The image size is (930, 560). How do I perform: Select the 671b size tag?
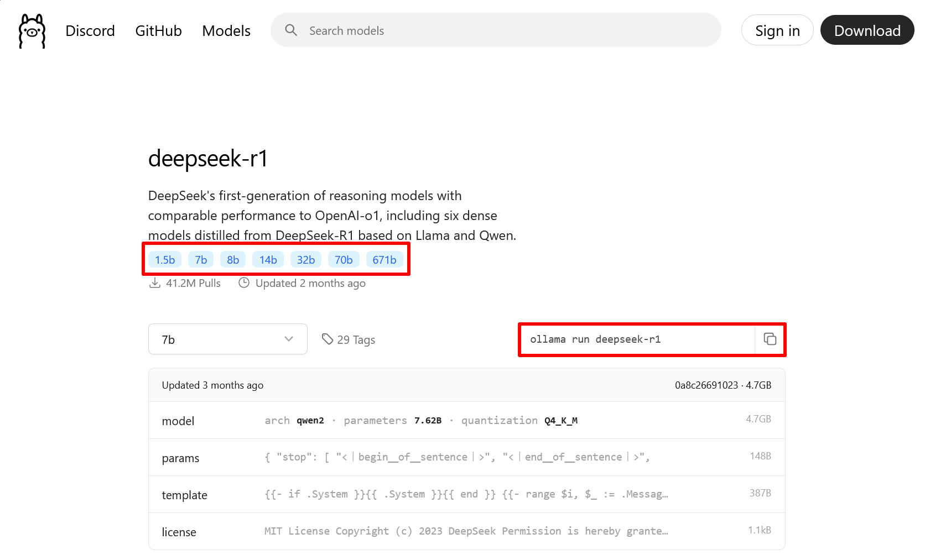click(385, 259)
